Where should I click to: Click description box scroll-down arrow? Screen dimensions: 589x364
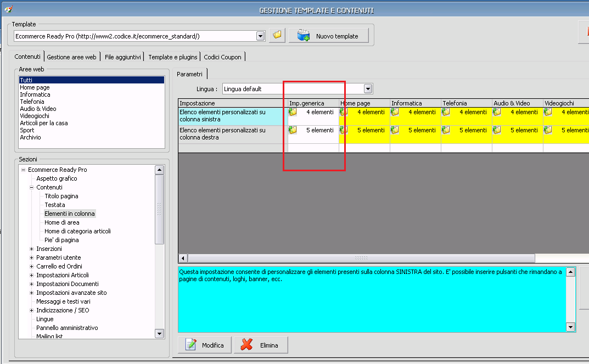pos(570,327)
